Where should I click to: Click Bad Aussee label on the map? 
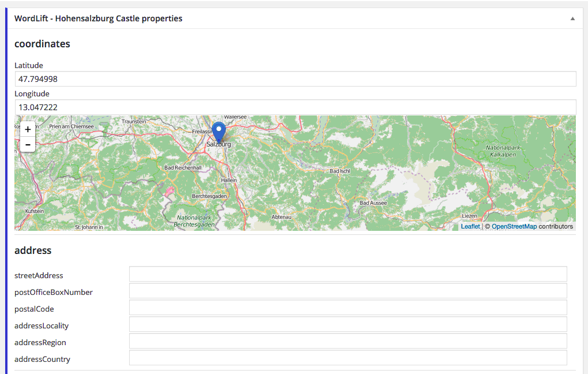(x=373, y=203)
